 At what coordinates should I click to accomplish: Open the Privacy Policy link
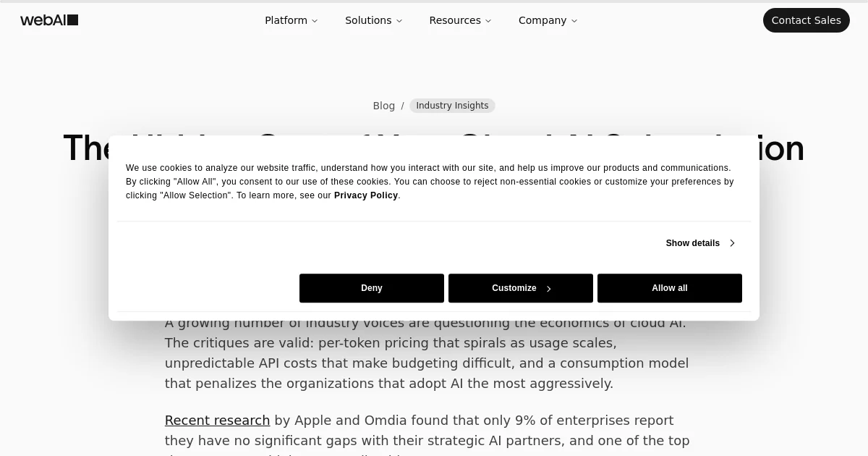click(365, 195)
